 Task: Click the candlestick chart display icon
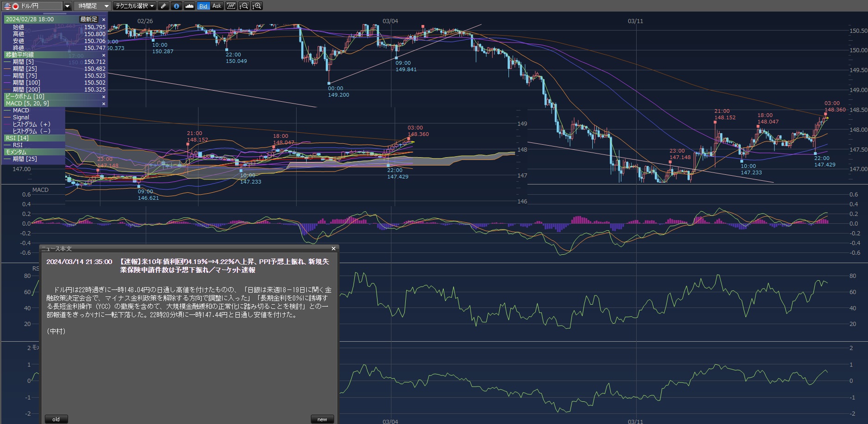(231, 6)
